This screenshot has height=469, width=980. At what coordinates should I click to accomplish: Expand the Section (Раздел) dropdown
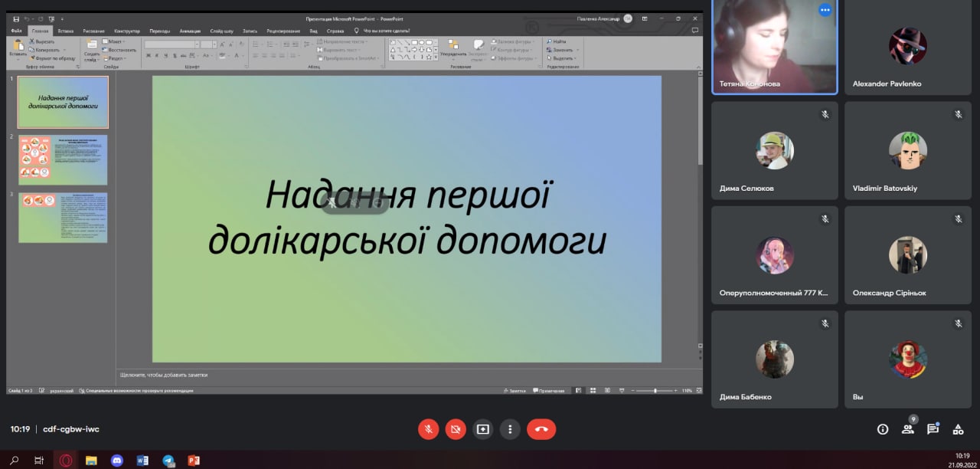click(114, 58)
